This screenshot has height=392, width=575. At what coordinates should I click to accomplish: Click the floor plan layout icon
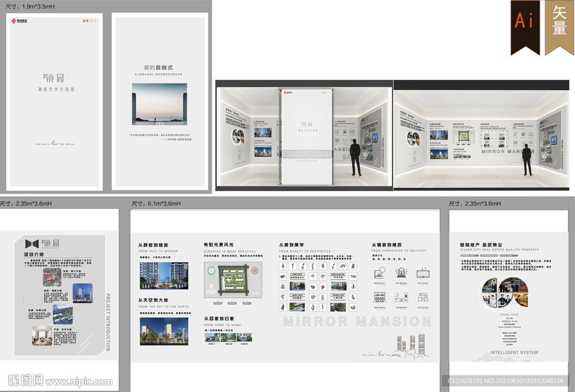click(x=401, y=297)
